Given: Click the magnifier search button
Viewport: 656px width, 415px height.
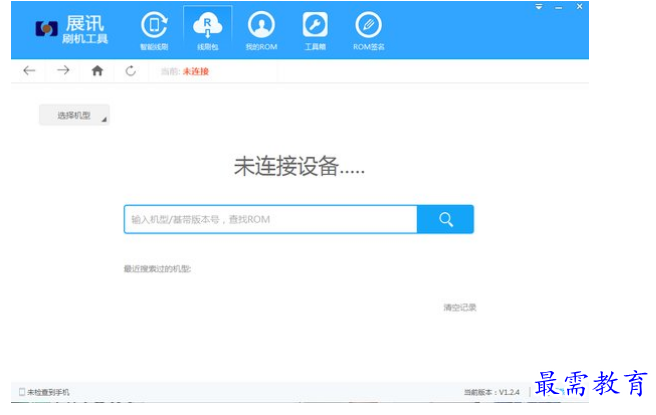Looking at the screenshot, I should click(x=446, y=219).
